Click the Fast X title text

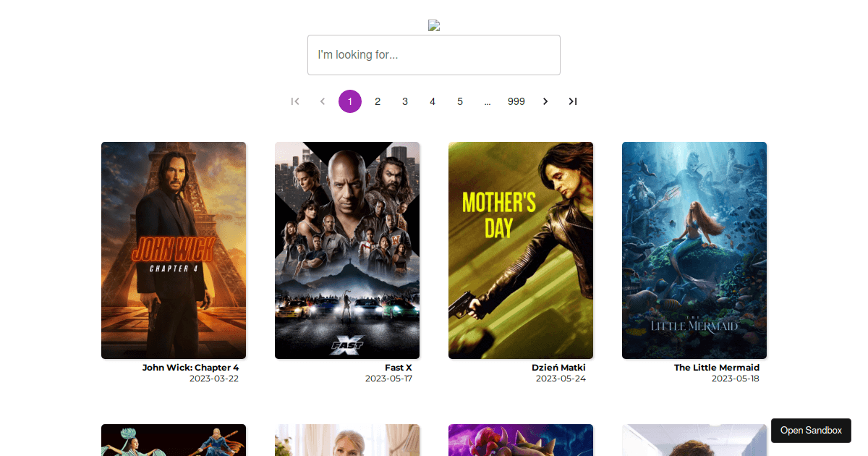399,367
